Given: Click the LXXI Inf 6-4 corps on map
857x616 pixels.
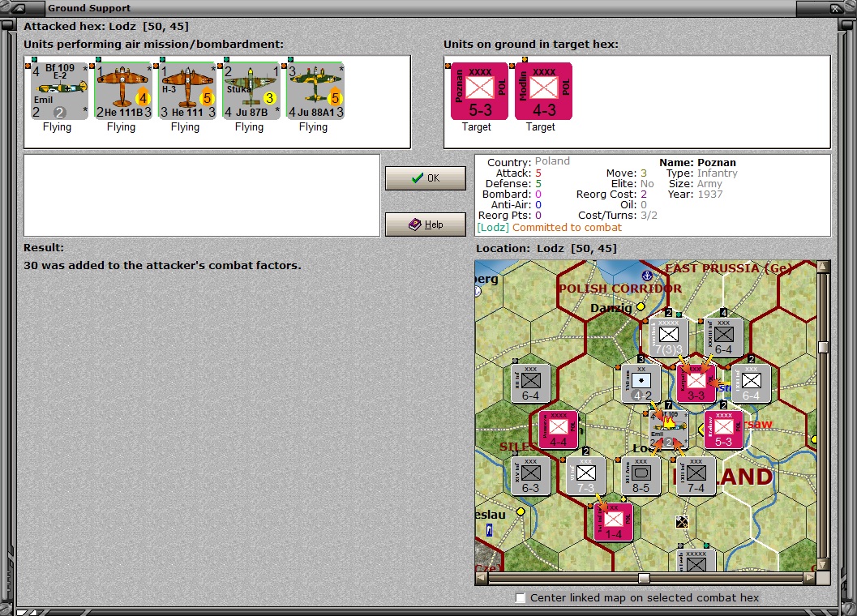Looking at the screenshot, I should 751,383.
